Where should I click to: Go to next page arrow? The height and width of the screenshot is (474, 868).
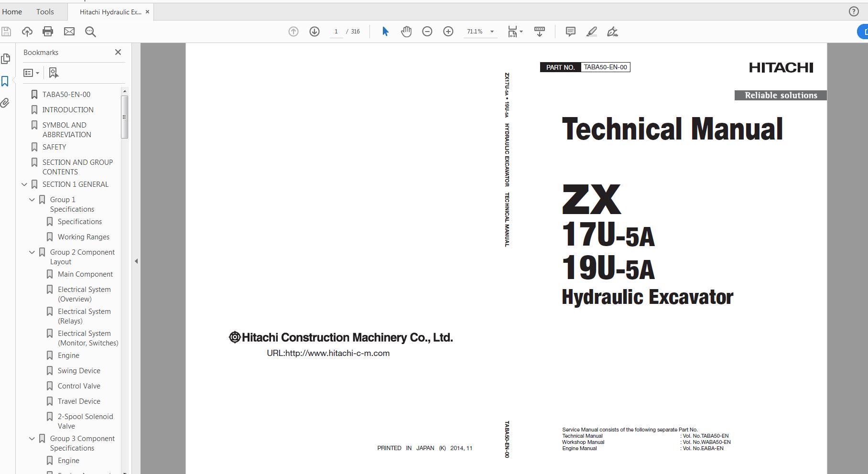315,32
